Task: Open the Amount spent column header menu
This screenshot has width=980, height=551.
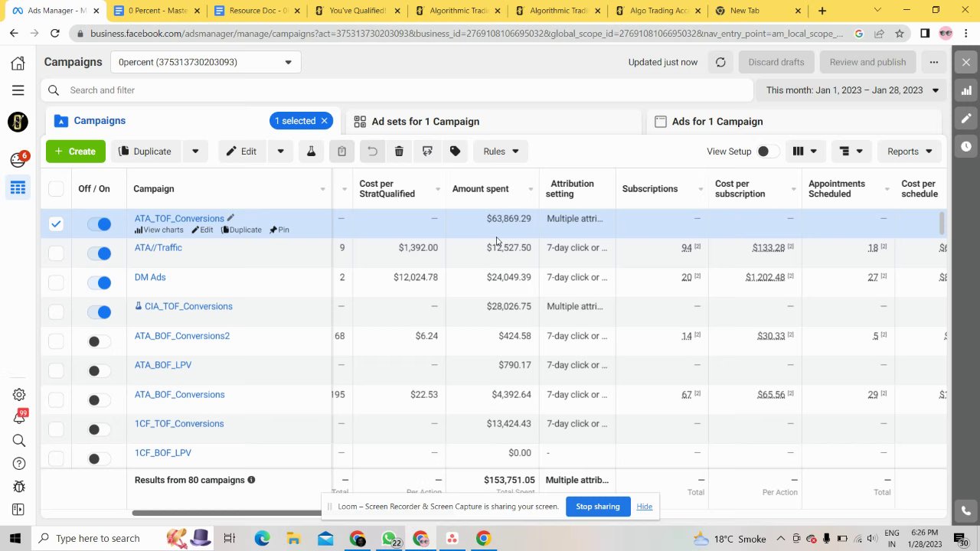Action: point(532,189)
